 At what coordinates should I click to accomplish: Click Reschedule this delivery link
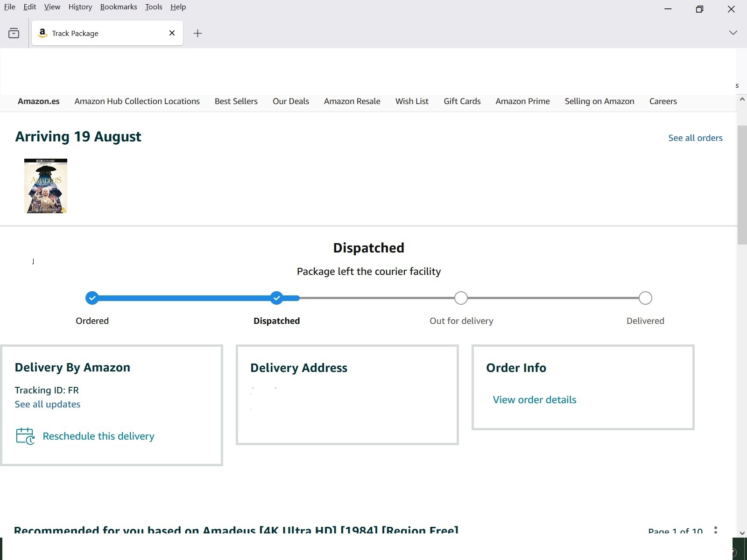tap(99, 436)
